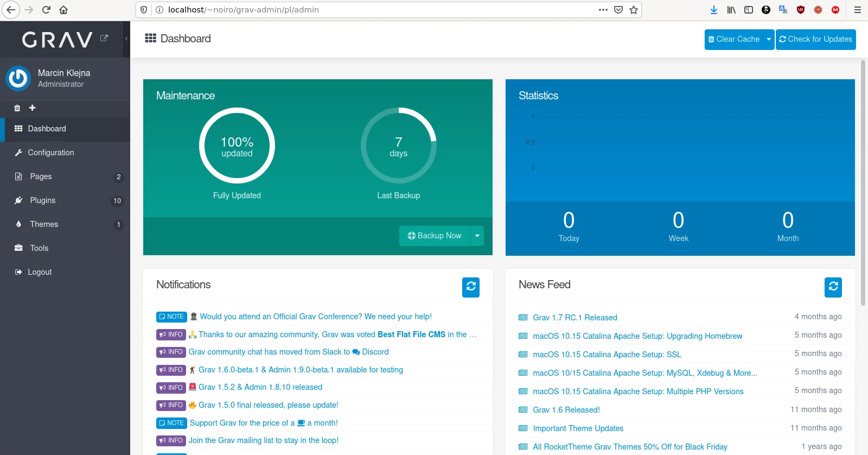Click the Today visitor count

[569, 220]
